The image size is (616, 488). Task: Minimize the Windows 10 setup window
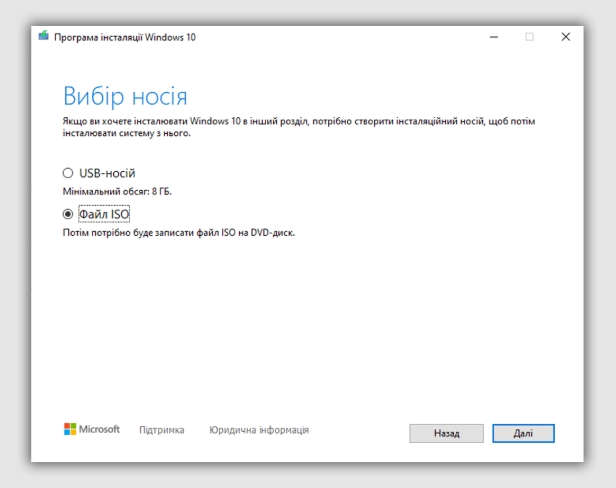pyautogui.click(x=494, y=37)
